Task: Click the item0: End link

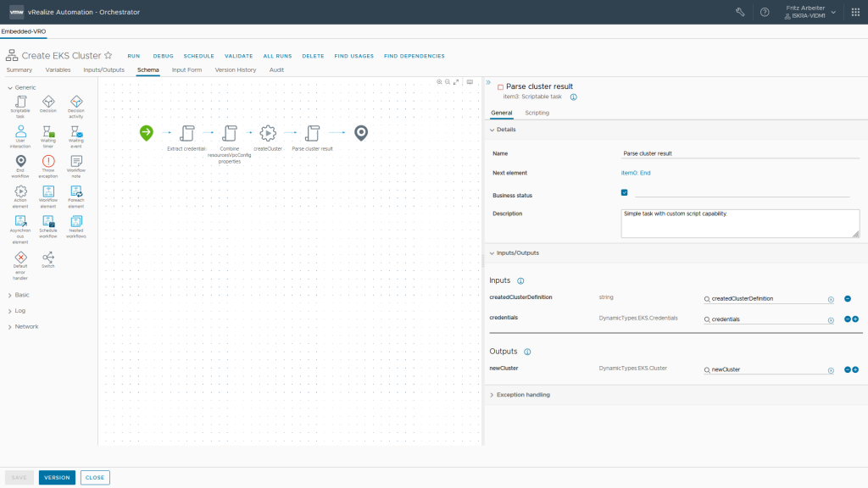Action: 635,173
